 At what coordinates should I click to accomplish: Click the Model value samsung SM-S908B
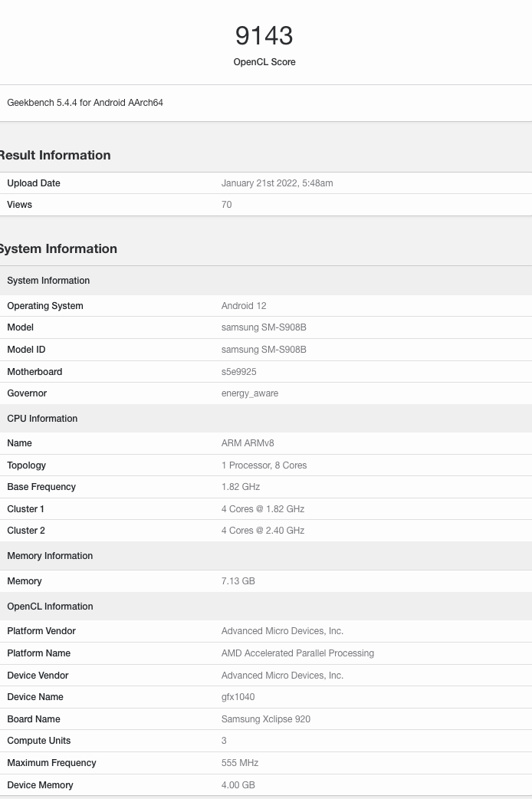coord(264,327)
